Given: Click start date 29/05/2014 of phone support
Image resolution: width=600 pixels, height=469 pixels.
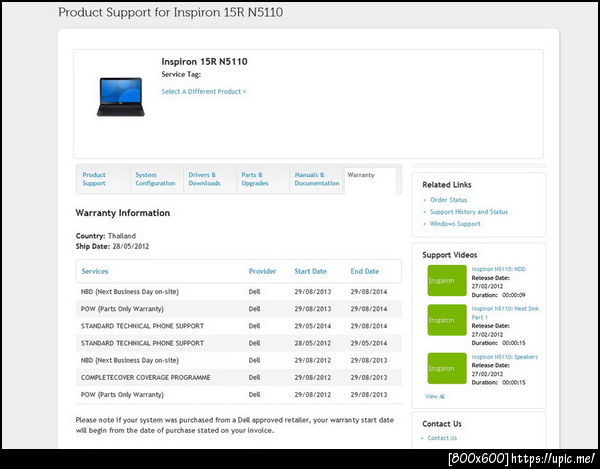Looking at the screenshot, I should (x=313, y=326).
